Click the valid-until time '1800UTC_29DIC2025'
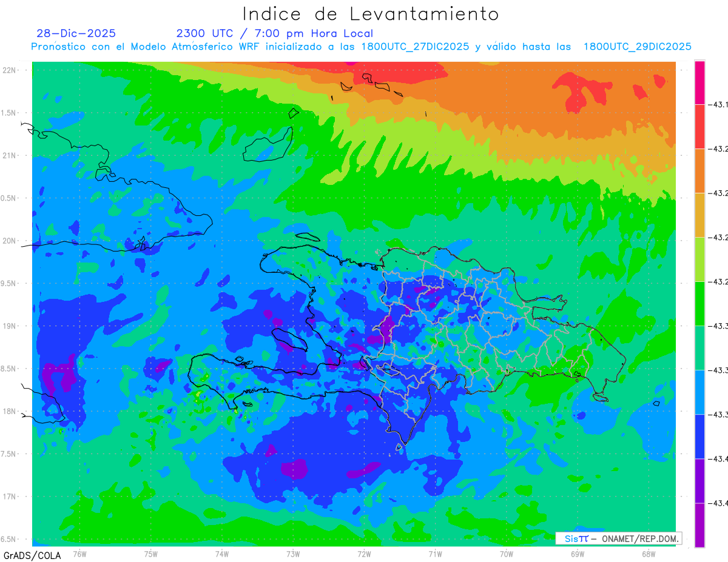 tap(638, 47)
